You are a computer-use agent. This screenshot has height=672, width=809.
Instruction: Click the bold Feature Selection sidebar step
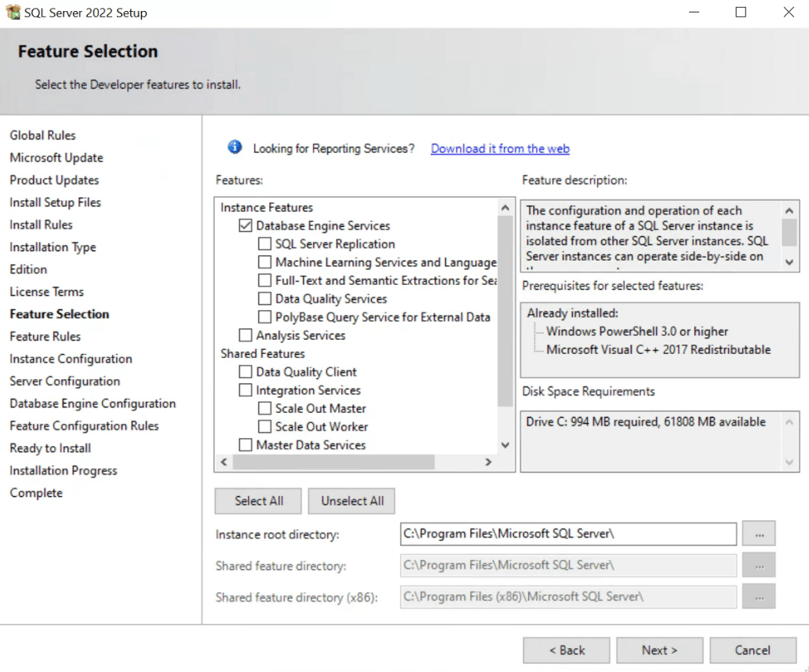pos(60,314)
